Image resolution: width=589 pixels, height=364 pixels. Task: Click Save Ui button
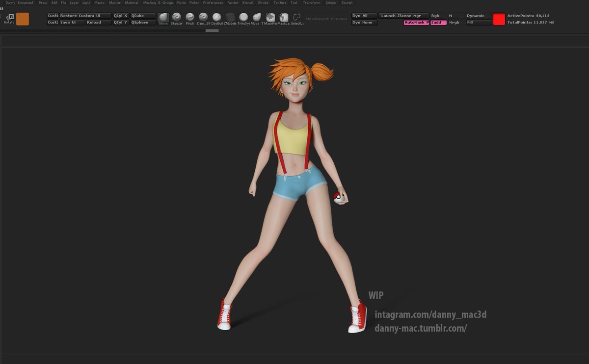pyautogui.click(x=72, y=23)
